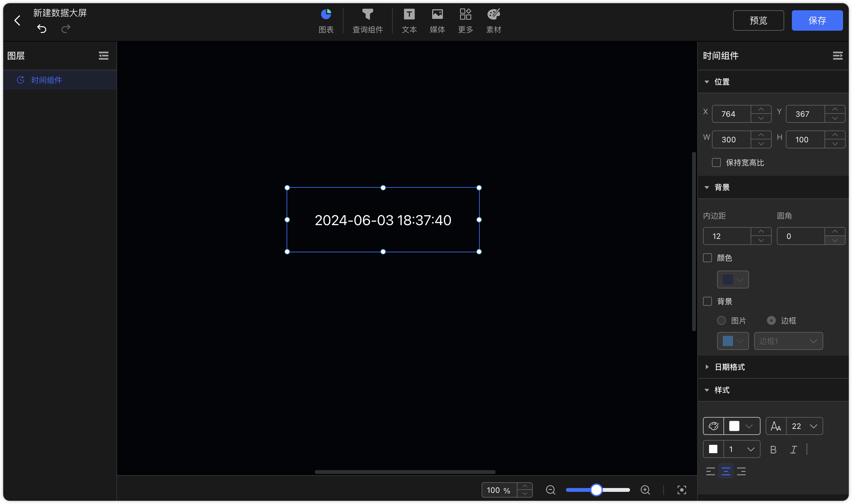Click the font color palette icon
This screenshot has width=852, height=504.
click(713, 426)
